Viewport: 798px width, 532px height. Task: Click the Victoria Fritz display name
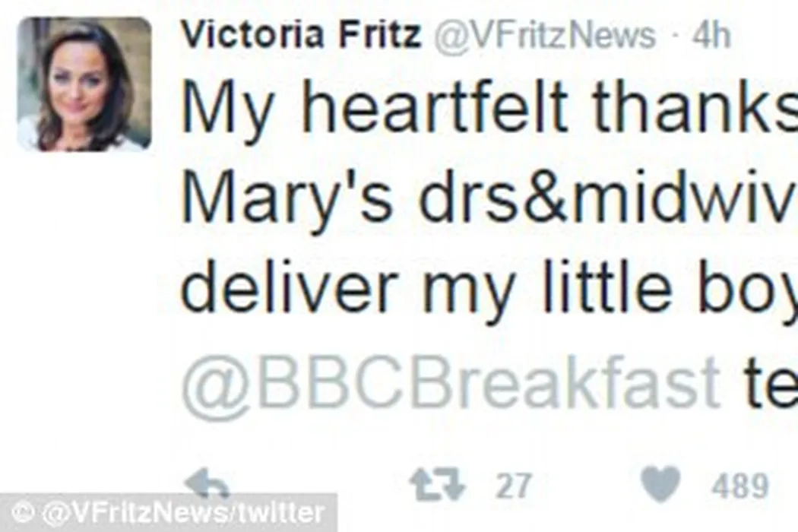(300, 35)
